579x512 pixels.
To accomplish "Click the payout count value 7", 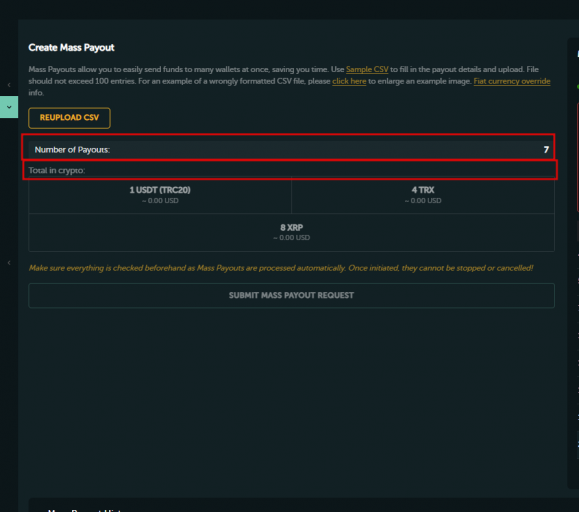I will (x=546, y=150).
